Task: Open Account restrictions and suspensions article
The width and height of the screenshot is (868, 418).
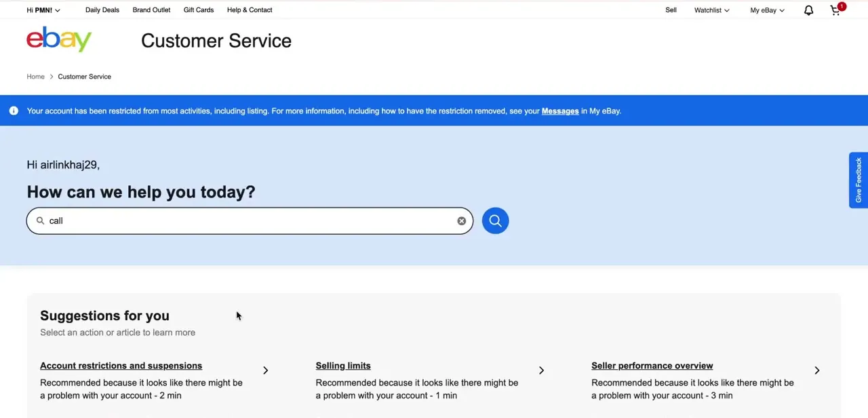Action: tap(121, 366)
